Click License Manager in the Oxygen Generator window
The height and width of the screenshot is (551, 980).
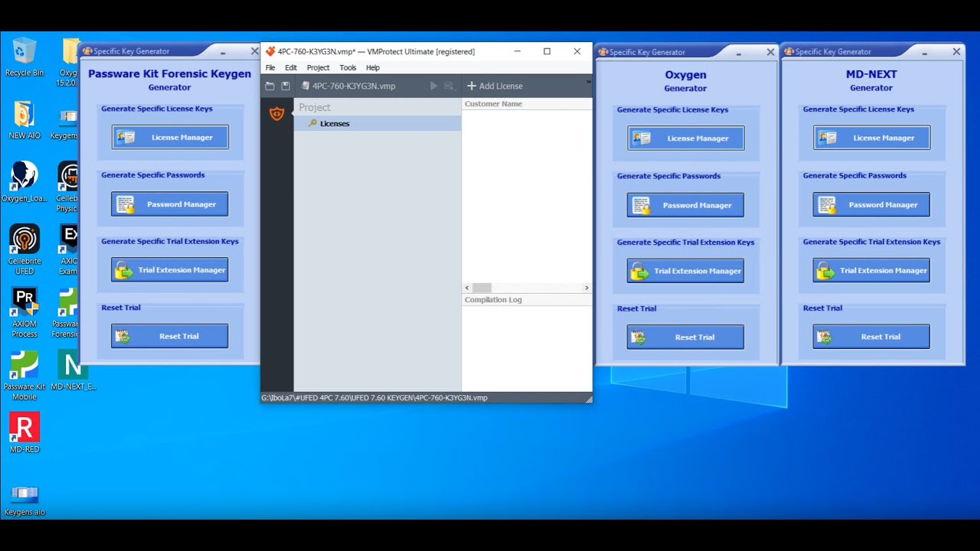pos(686,139)
